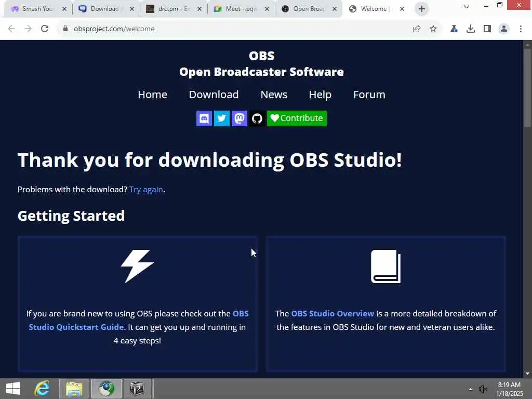Viewport: 532px width, 399px height.
Task: Click the book overview icon
Action: point(386,267)
